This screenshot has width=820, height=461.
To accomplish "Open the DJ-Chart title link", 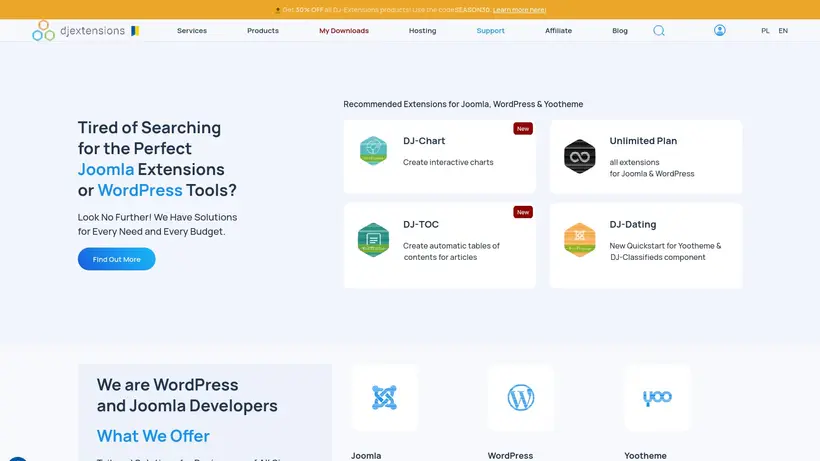I will pyautogui.click(x=424, y=141).
